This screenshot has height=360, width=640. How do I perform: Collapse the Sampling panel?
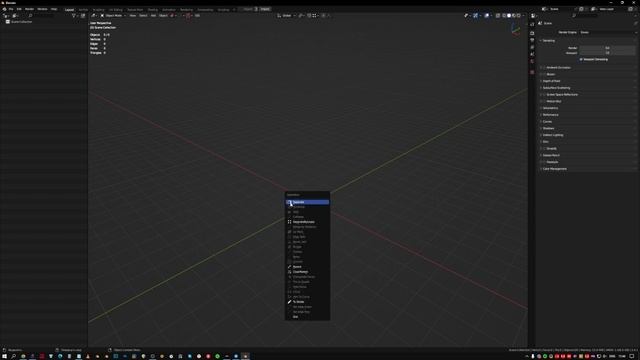[549, 41]
